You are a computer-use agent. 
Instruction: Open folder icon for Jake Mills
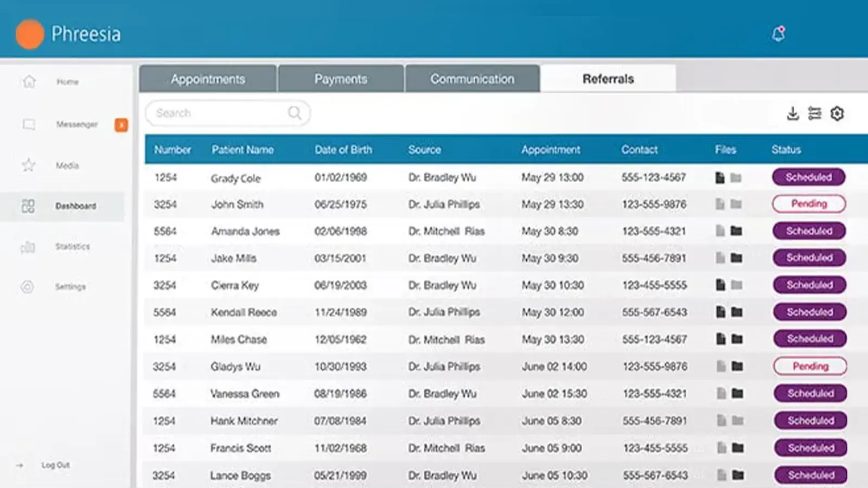coord(736,258)
